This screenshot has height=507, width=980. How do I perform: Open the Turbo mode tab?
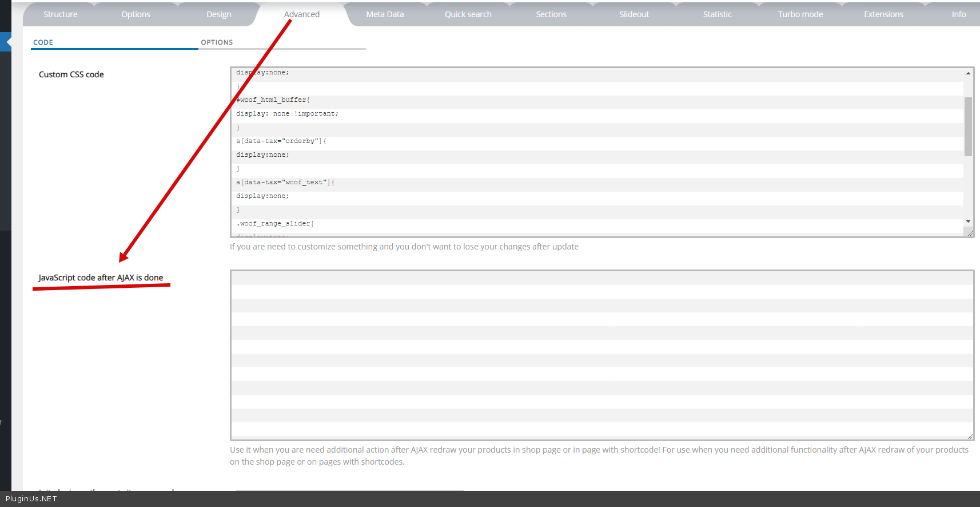coord(800,14)
